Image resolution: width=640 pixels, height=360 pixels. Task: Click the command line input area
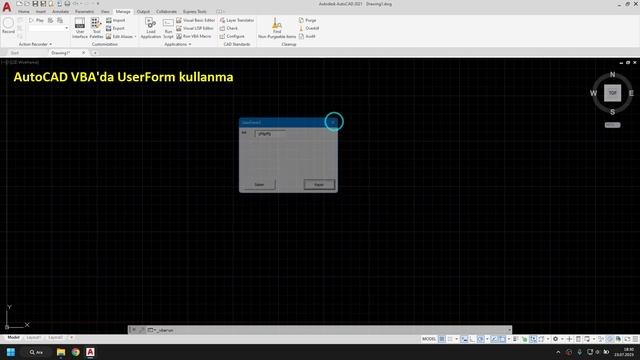(x=331, y=330)
